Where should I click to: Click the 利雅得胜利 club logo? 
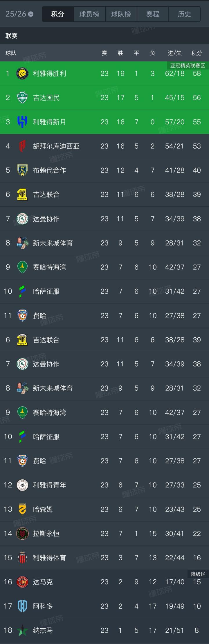click(22, 73)
